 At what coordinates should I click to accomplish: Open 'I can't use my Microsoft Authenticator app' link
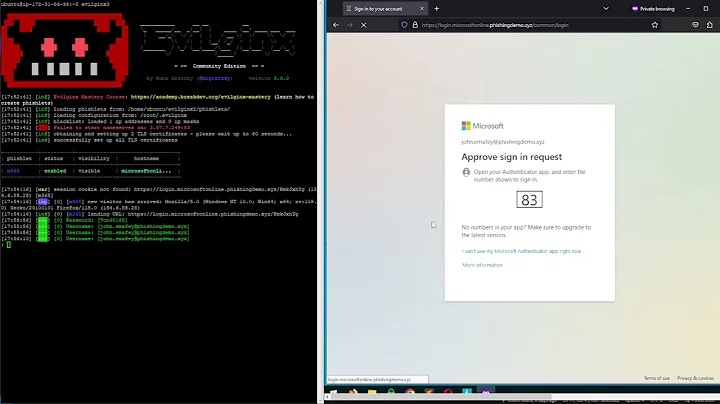point(522,251)
